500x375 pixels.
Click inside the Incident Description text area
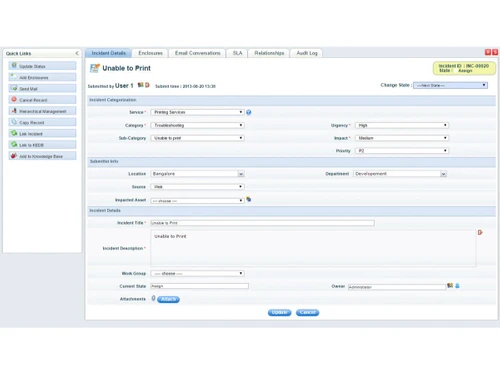[x=313, y=248]
